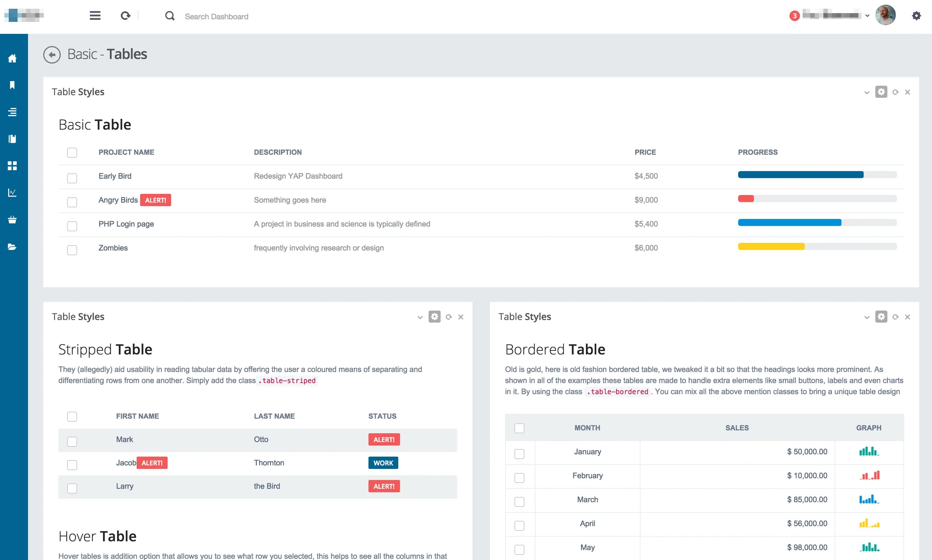
Task: Click the home icon in sidebar
Action: coord(12,58)
